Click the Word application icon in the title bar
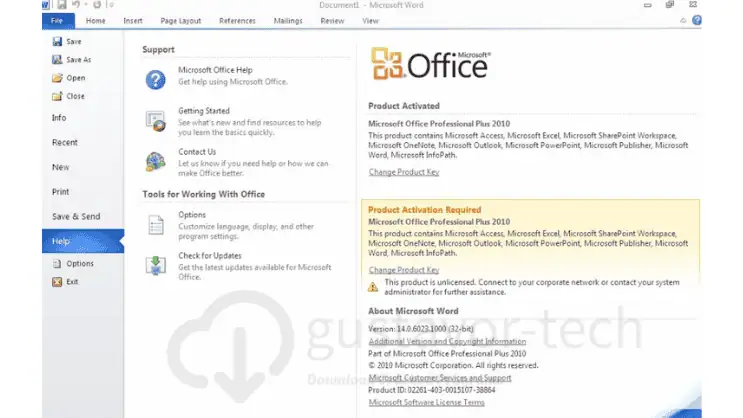The width and height of the screenshot is (743, 418). point(45,5)
